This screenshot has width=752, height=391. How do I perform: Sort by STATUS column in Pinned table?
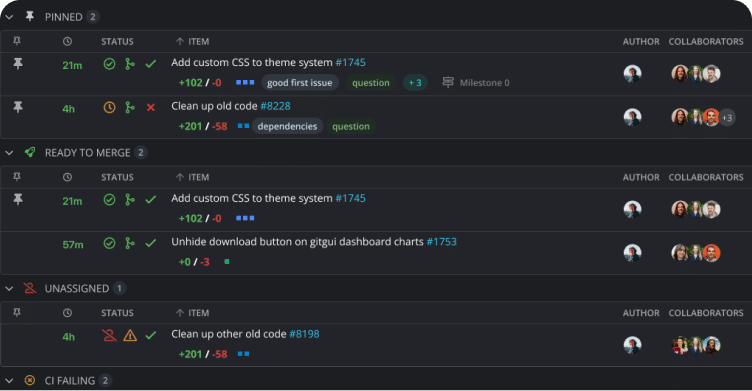(118, 41)
